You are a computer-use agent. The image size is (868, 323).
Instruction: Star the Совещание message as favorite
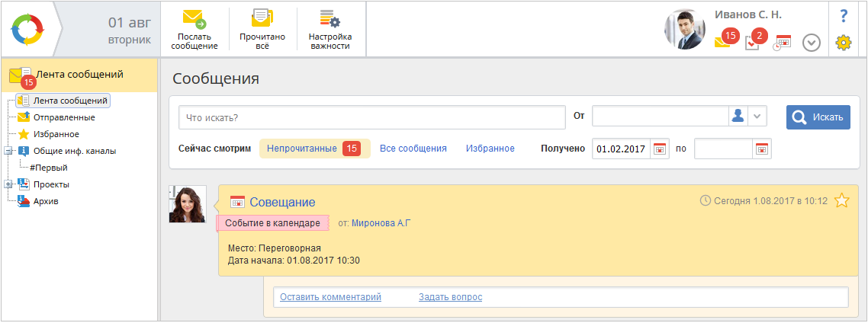point(841,200)
